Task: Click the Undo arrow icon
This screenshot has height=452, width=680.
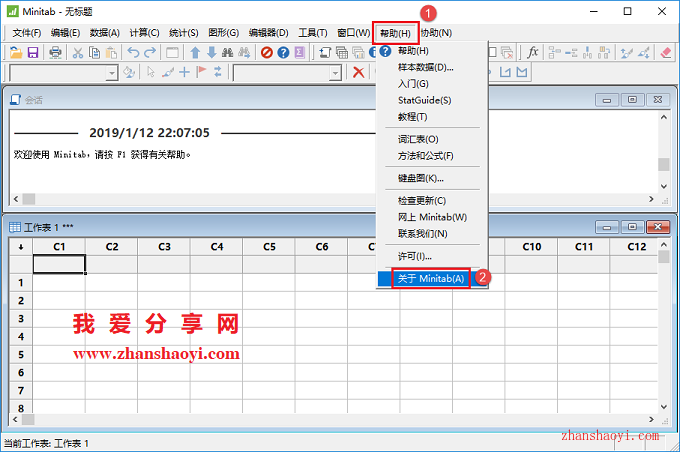Action: pyautogui.click(x=133, y=52)
